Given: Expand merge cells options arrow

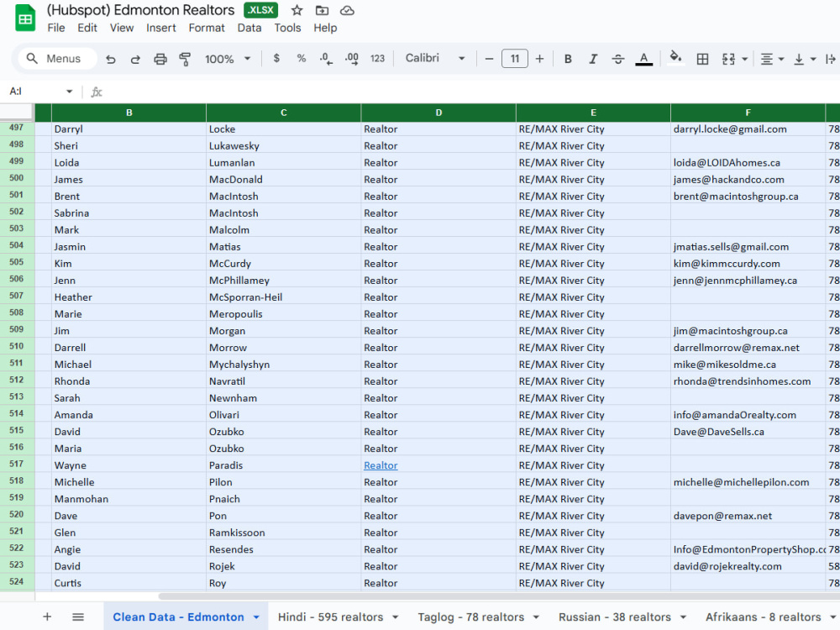Looking at the screenshot, I should [x=744, y=59].
